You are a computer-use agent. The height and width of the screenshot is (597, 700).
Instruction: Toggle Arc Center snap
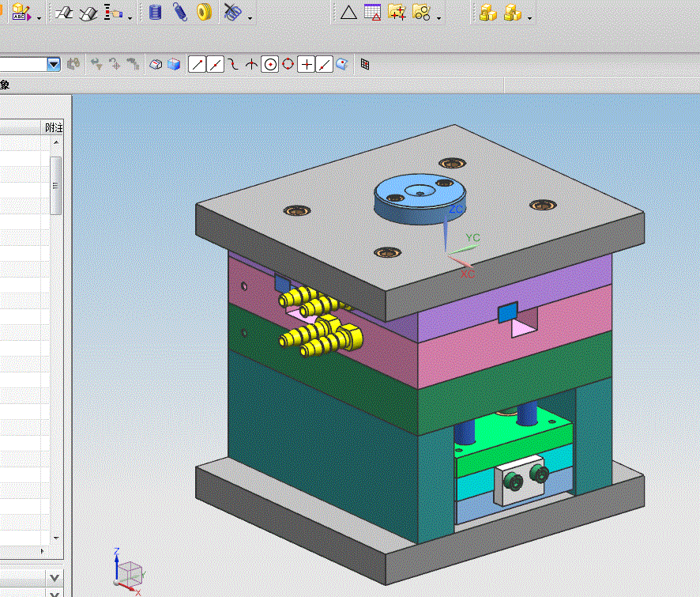click(269, 64)
